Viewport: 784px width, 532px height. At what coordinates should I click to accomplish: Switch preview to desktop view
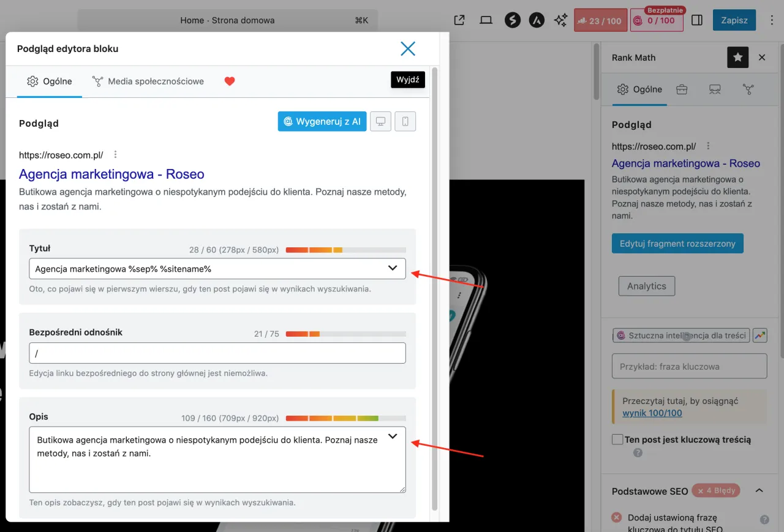380,121
